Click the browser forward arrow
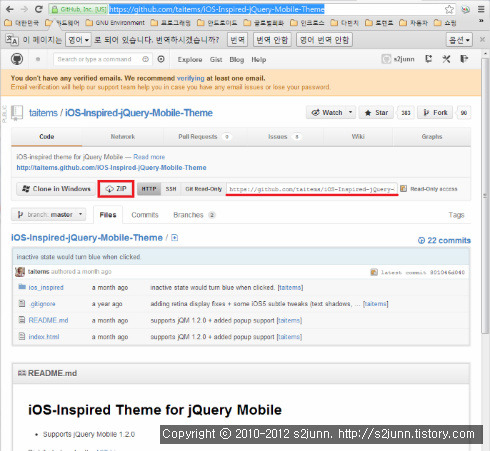 (24, 9)
